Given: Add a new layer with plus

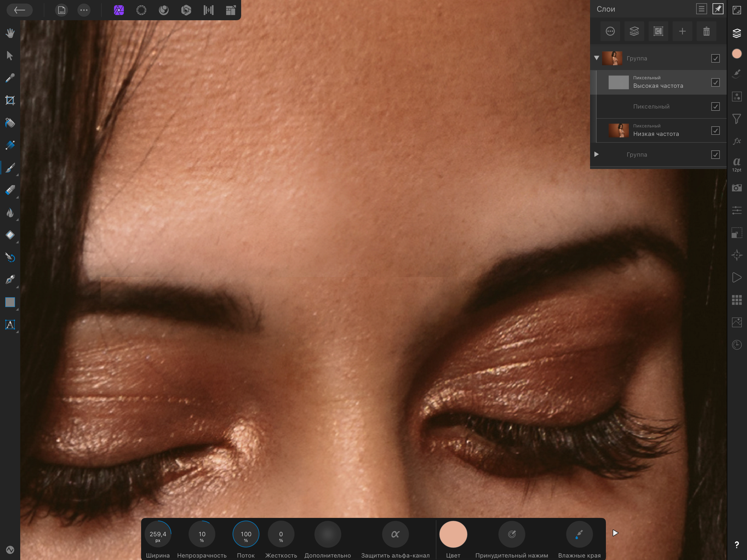Looking at the screenshot, I should pyautogui.click(x=682, y=31).
